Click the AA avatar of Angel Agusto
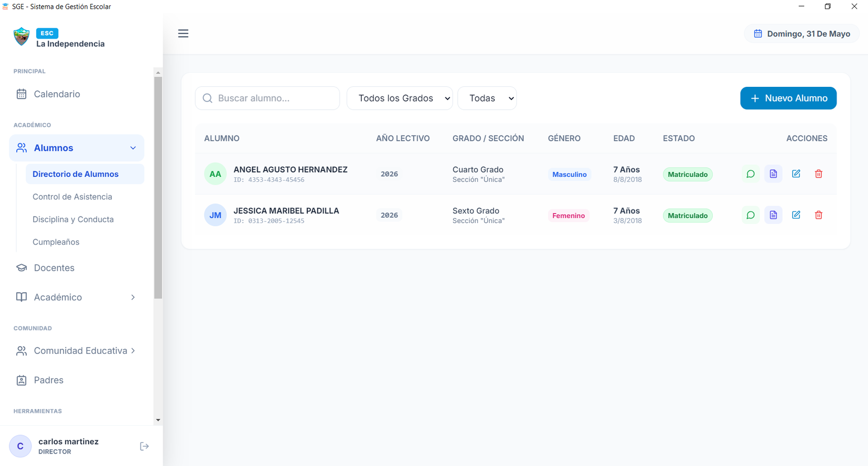Screen dimensions: 868x466 tap(215, 174)
